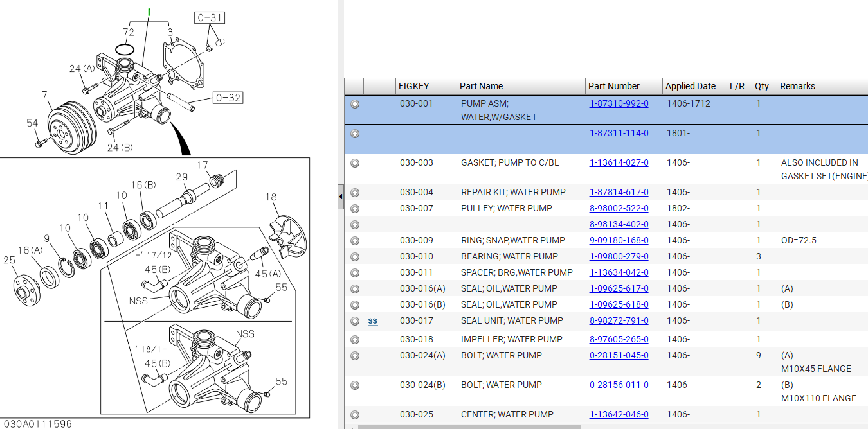The width and height of the screenshot is (868, 429).
Task: Click callout number 18 impeller in diagram
Action: 271,197
